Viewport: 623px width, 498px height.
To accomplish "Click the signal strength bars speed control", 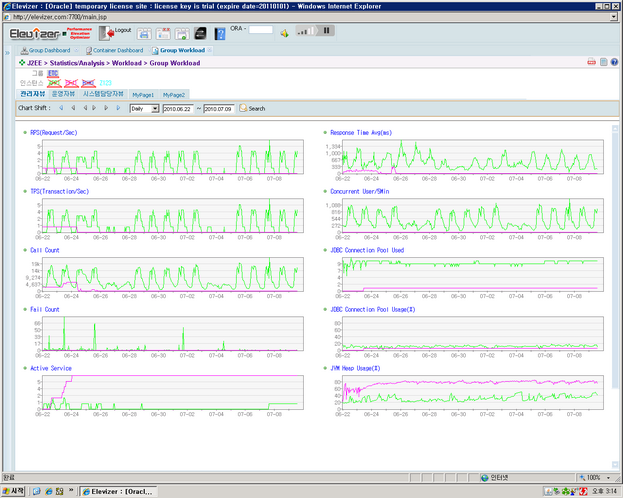I will coord(305,31).
